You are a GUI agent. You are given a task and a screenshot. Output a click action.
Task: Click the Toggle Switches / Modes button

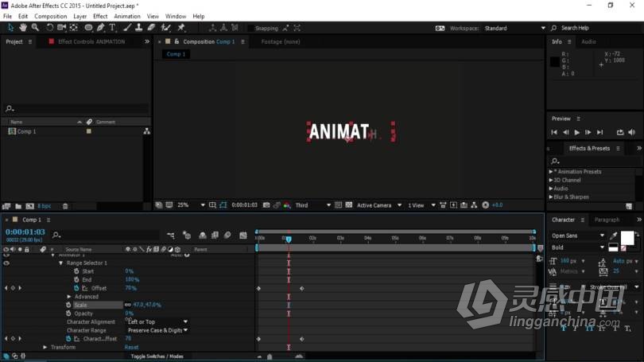(157, 356)
